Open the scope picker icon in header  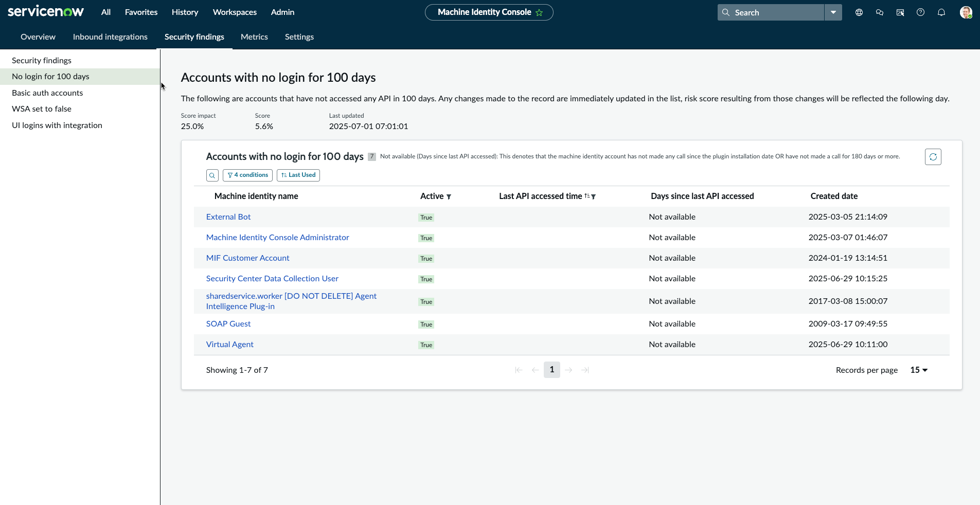pyautogui.click(x=900, y=12)
